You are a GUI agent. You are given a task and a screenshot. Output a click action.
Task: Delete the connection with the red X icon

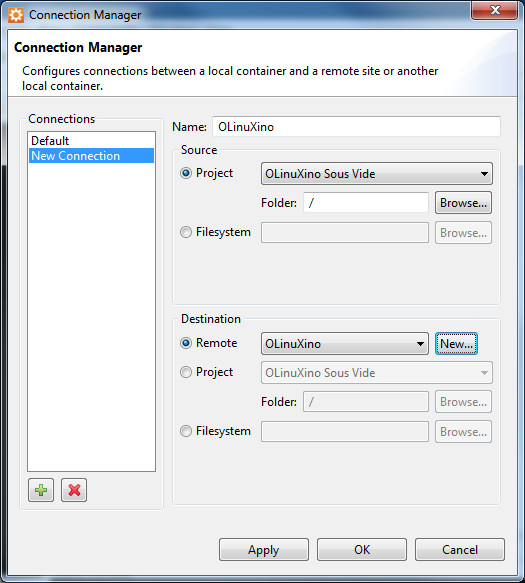74,490
